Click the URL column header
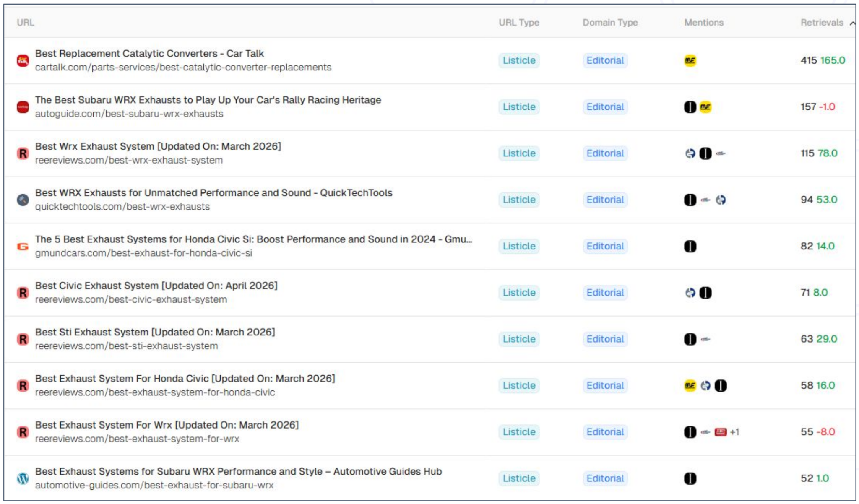This screenshot has height=504, width=859. 25,23
